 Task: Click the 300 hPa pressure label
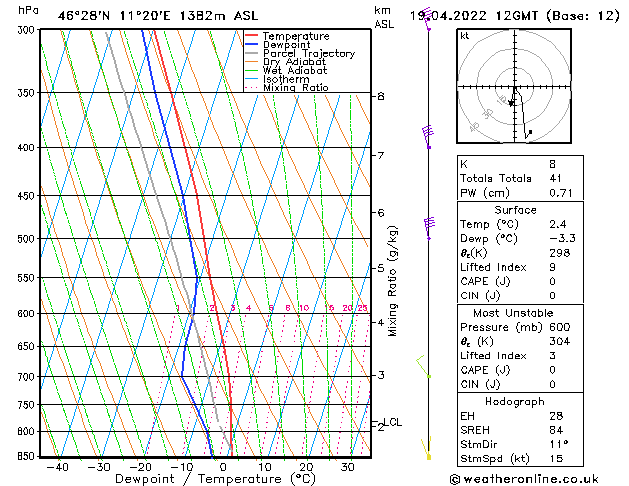click(x=28, y=30)
